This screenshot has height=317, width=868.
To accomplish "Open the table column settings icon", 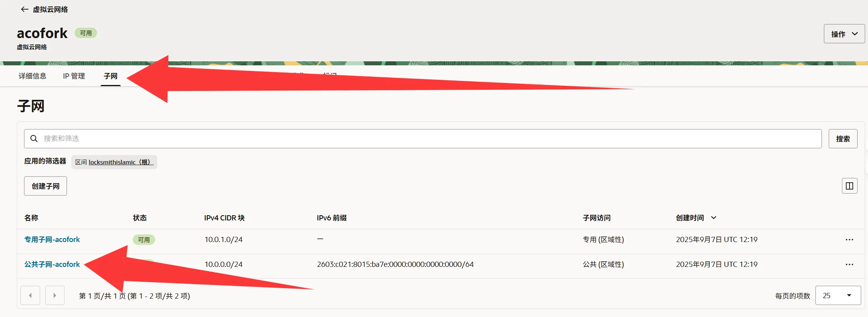I will point(849,186).
